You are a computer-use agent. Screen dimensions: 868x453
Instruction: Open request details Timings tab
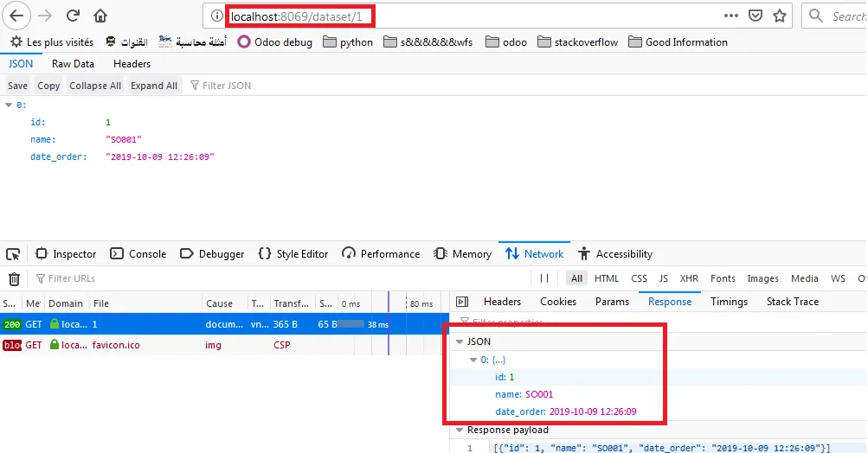[729, 302]
